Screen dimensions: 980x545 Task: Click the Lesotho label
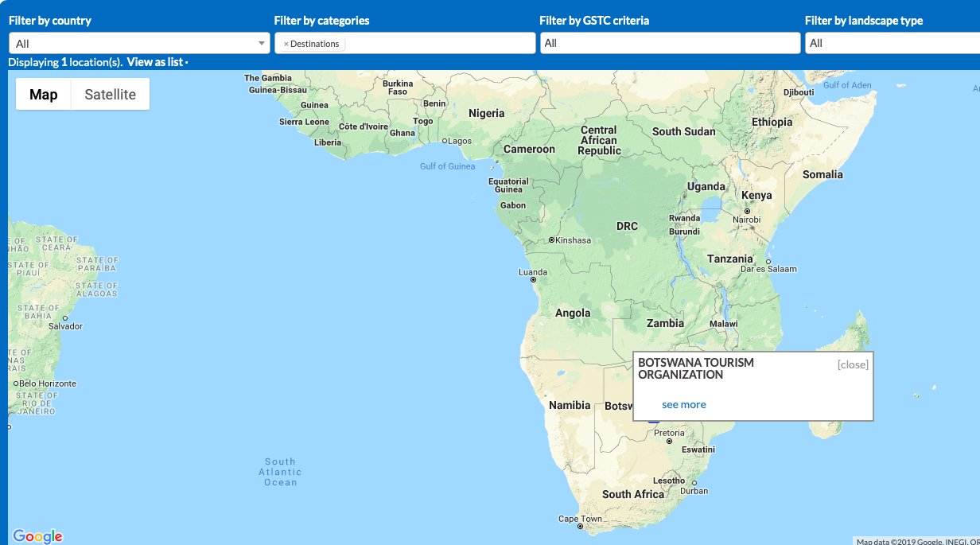click(669, 481)
